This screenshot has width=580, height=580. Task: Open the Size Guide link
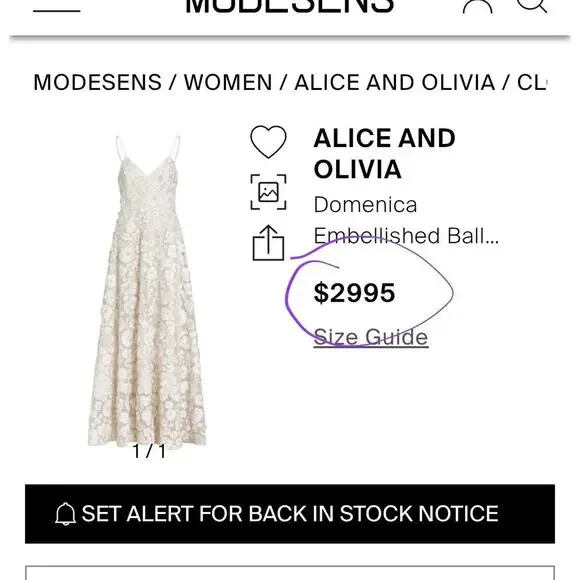click(x=371, y=337)
